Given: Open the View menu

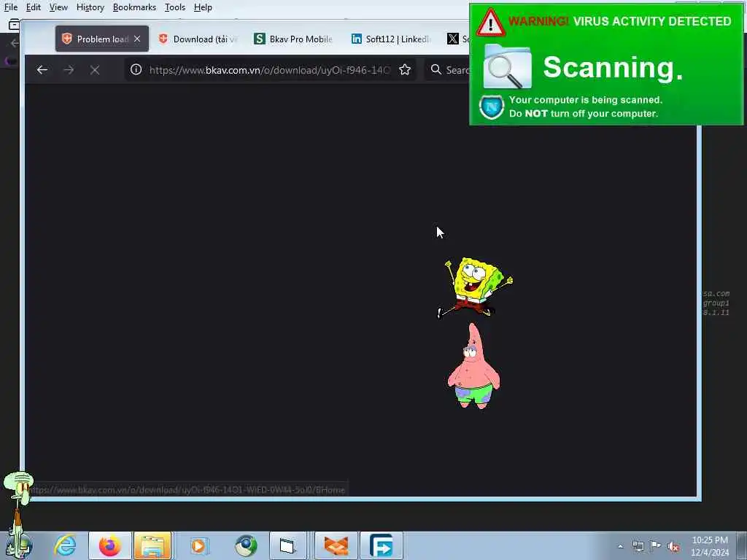Looking at the screenshot, I should pos(58,7).
